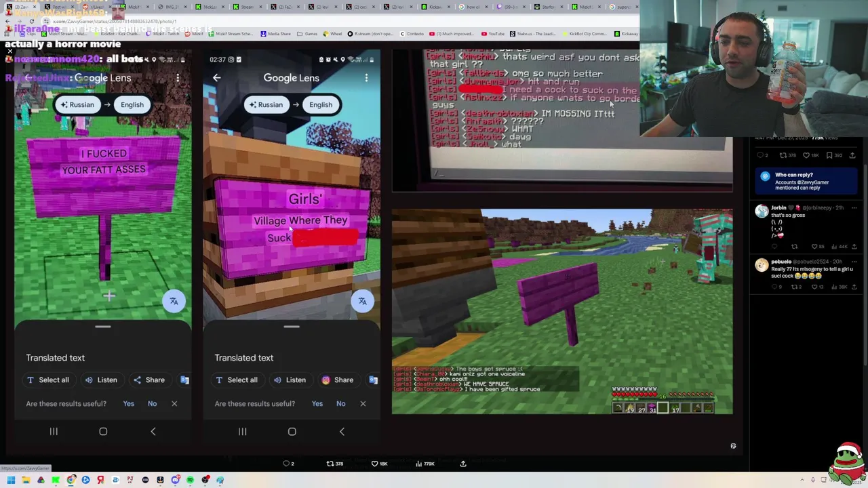Click the browser back arrow
868x488 pixels.
(7, 22)
